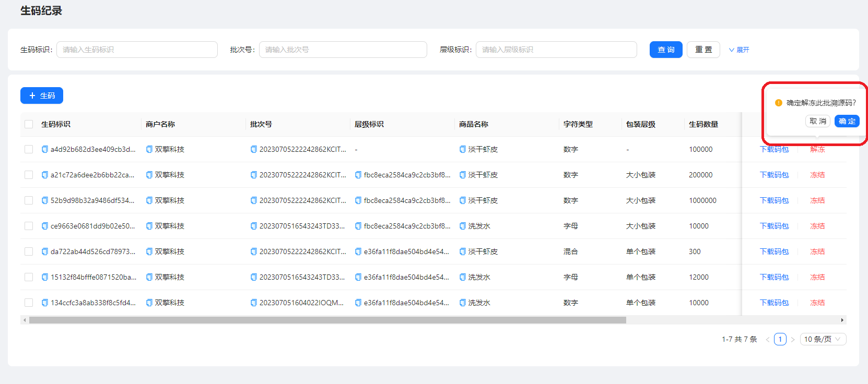The width and height of the screenshot is (868, 384).
Task: Go to the next page arrow
Action: [x=793, y=340]
